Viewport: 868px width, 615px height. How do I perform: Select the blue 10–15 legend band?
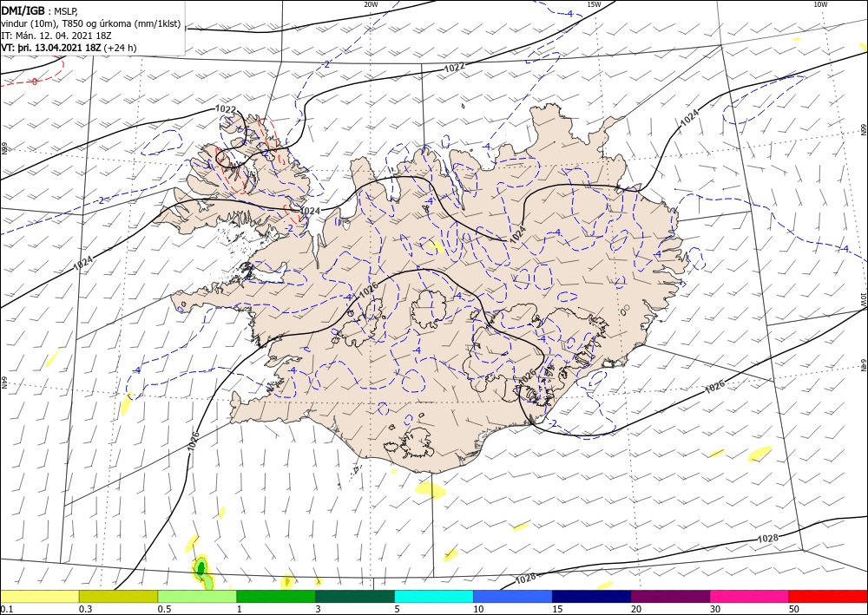tap(513, 596)
